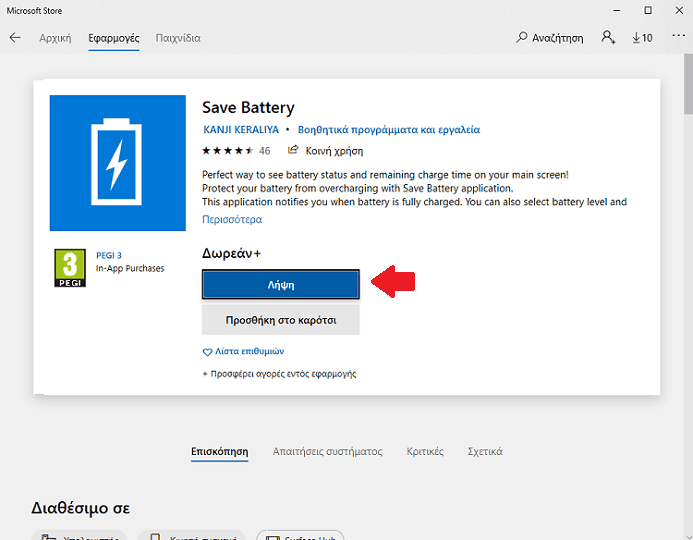Click the vertical scrollbar thumb

[x=688, y=84]
